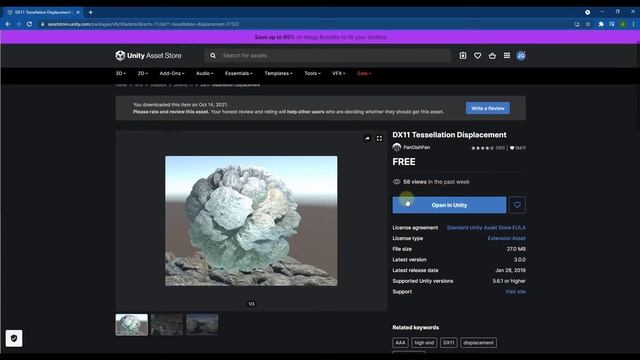
Task: Click the Save up to 95% promo banner
Action: tap(320, 37)
